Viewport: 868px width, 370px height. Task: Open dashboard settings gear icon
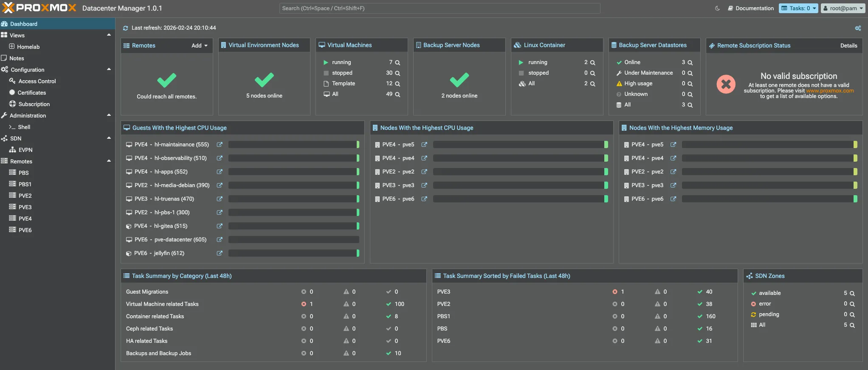click(x=858, y=28)
